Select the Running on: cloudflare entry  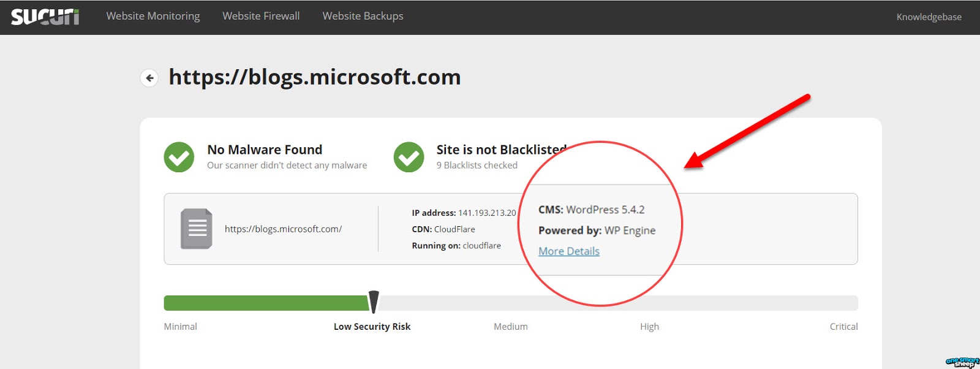point(456,246)
